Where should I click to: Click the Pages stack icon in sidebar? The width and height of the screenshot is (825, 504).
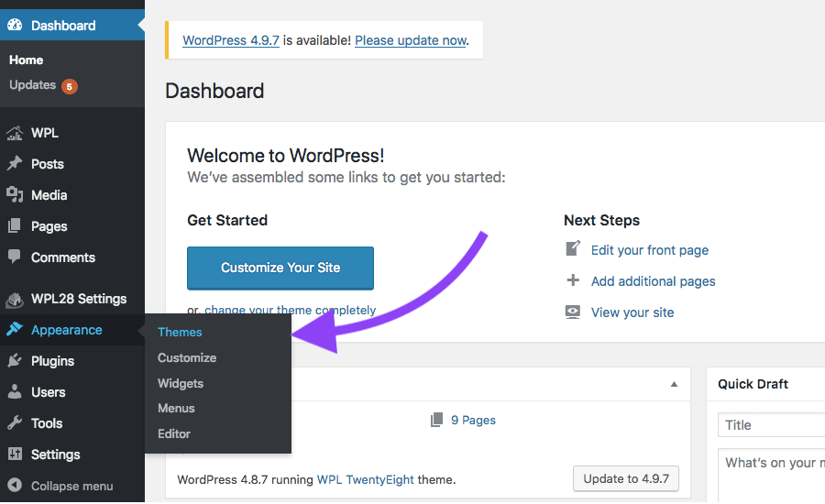15,225
